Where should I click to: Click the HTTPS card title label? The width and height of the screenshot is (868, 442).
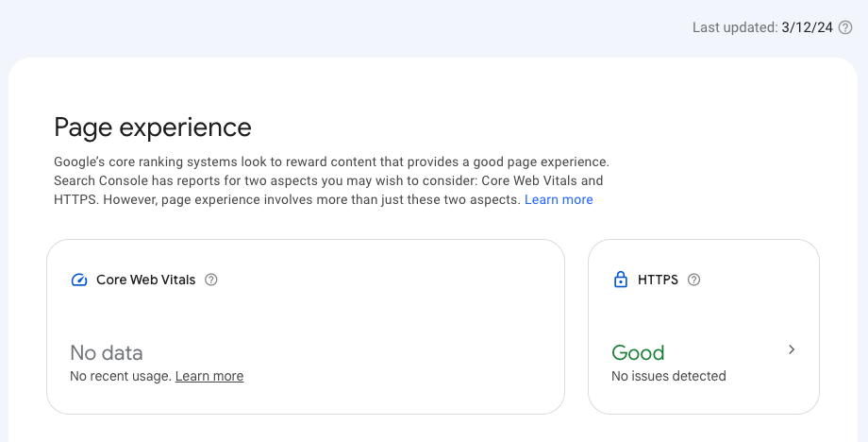(x=658, y=280)
